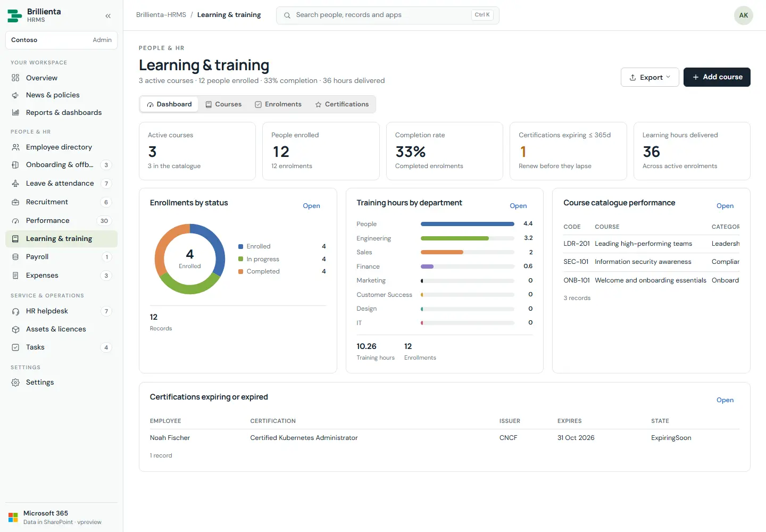Image resolution: width=766 pixels, height=532 pixels.
Task: Click Noah Fischer in the certifications table
Action: click(x=170, y=438)
